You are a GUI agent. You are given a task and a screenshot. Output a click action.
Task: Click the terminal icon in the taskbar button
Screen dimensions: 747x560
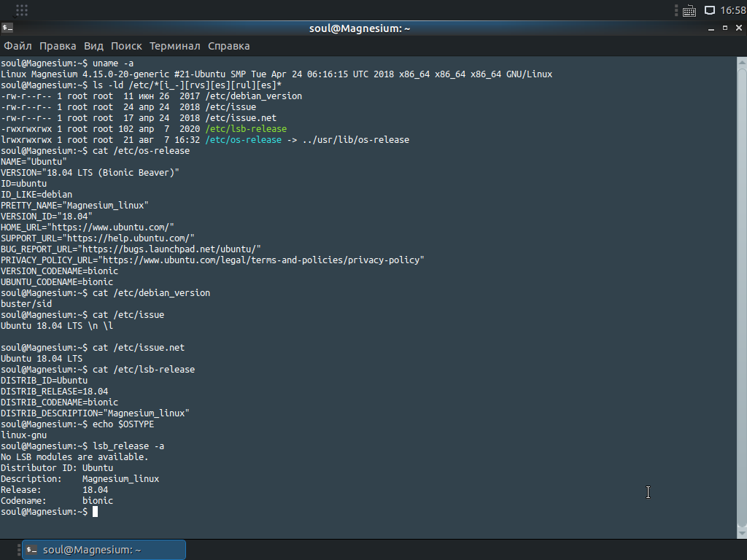(32, 550)
